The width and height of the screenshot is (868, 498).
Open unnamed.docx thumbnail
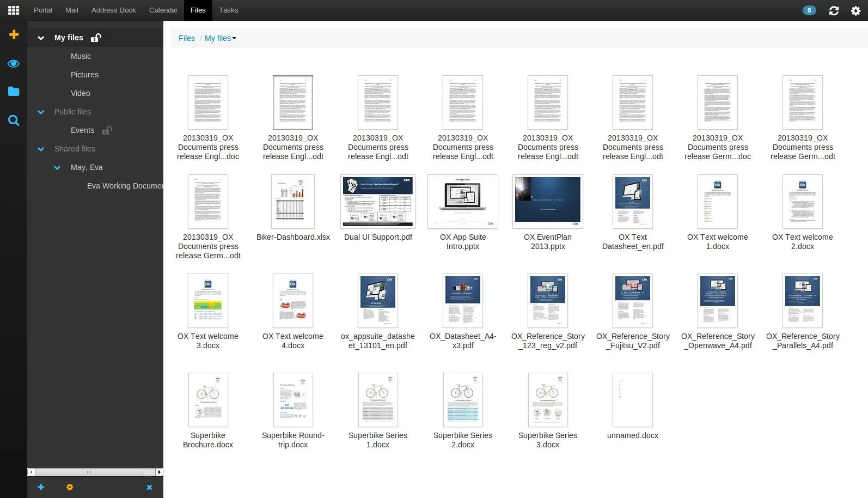[x=633, y=400]
